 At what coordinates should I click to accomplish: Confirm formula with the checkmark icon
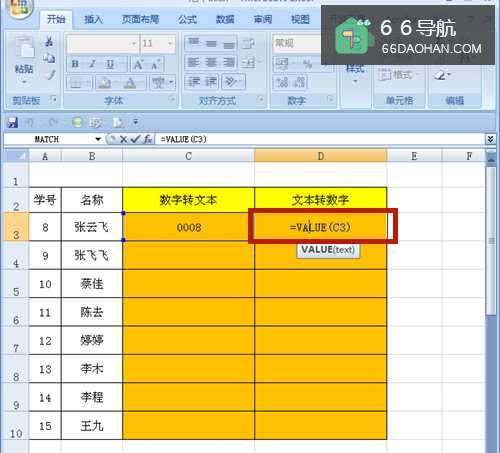click(x=135, y=139)
